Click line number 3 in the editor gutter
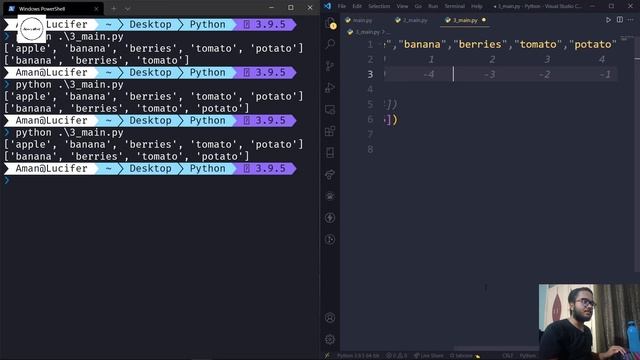The height and width of the screenshot is (360, 640). [370, 74]
